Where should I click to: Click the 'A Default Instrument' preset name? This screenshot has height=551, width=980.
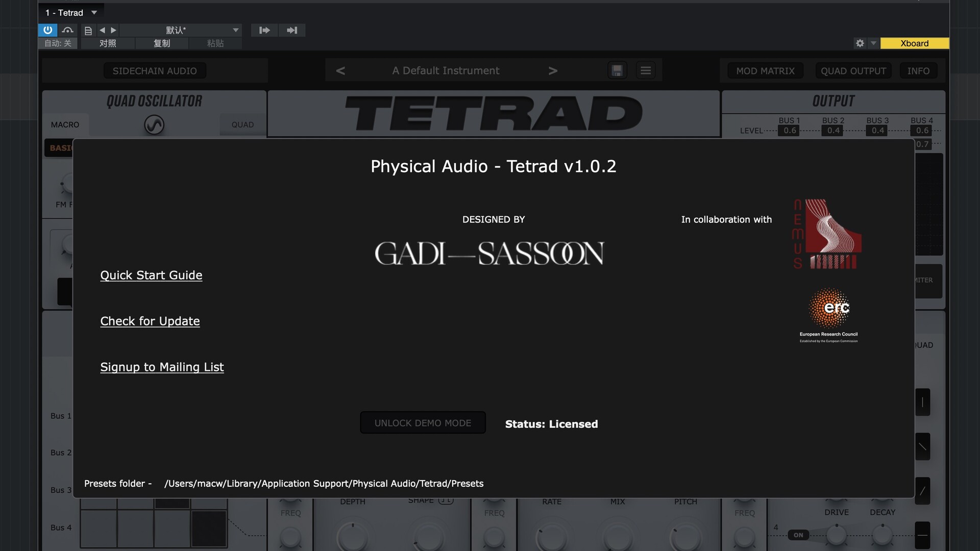pos(446,71)
